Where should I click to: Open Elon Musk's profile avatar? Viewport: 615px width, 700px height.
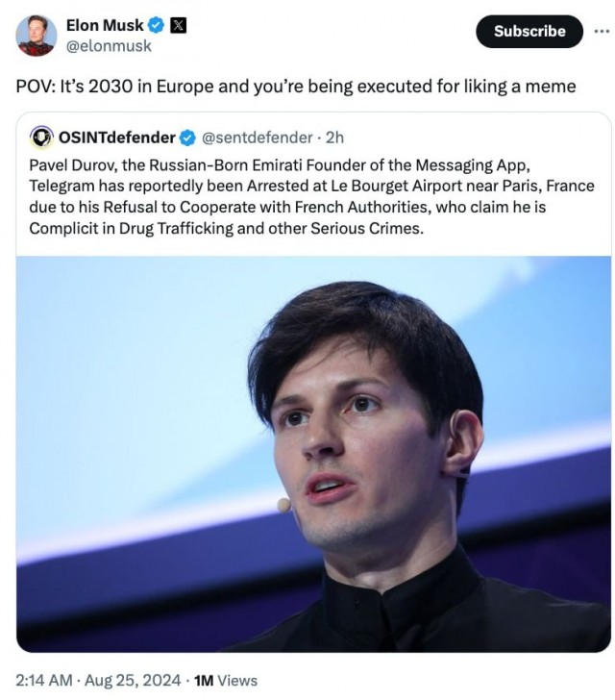point(36,36)
